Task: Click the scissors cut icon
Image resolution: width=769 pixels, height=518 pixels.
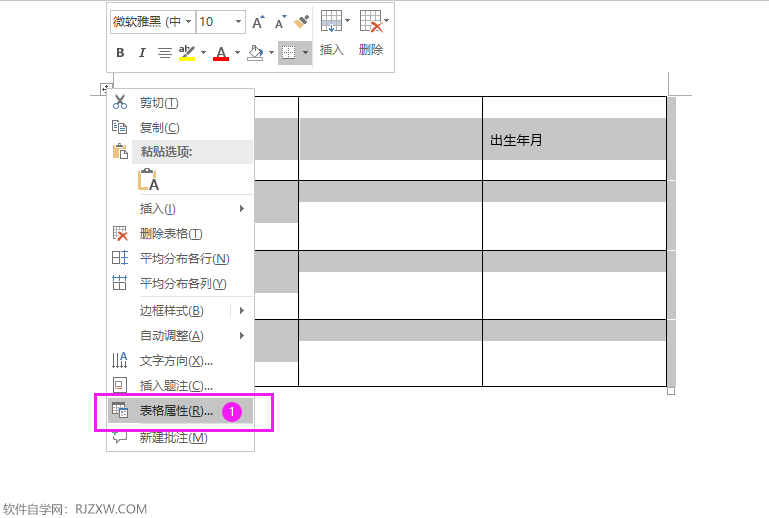Action: 120,102
